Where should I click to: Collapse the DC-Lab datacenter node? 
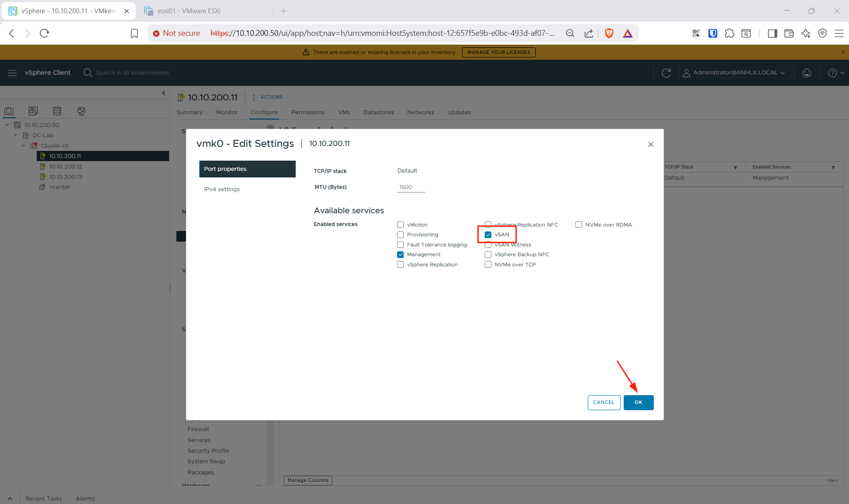click(15, 135)
